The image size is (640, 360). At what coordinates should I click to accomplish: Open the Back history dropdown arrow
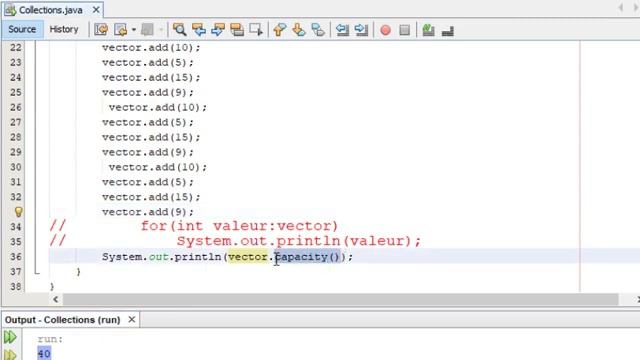[x=133, y=30]
